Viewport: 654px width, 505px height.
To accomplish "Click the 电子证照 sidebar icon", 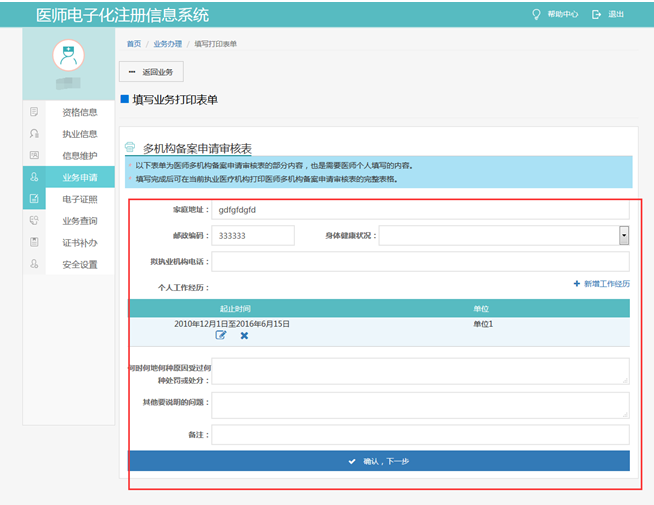I will (x=35, y=199).
